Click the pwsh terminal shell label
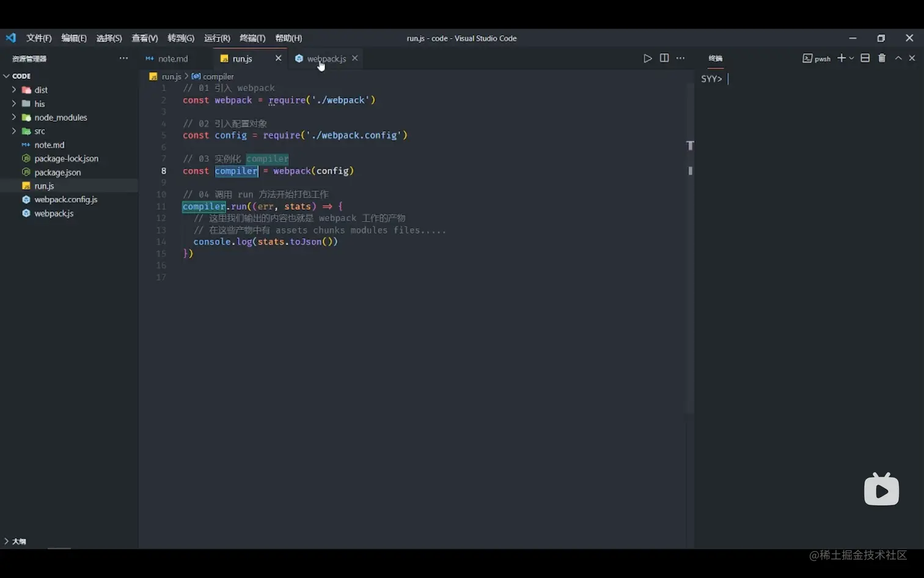924x578 pixels. (816, 59)
